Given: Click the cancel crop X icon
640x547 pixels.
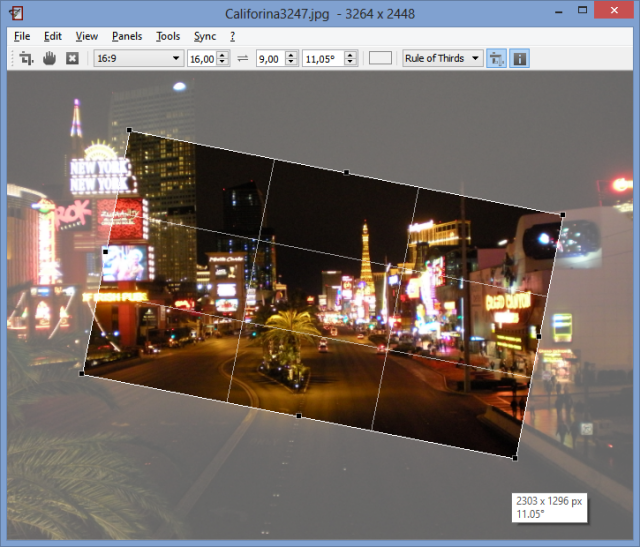Looking at the screenshot, I should pyautogui.click(x=72, y=58).
